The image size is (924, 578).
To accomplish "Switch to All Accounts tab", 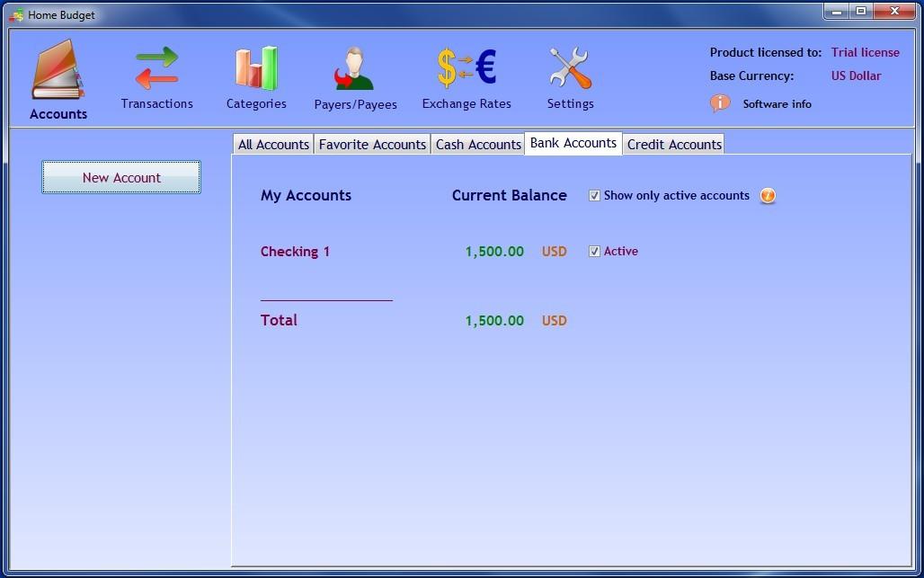I will (x=273, y=145).
